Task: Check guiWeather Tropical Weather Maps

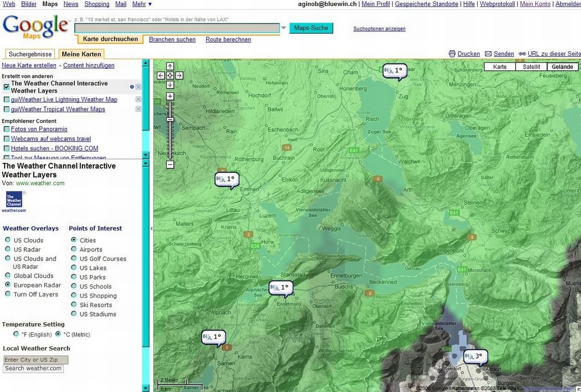Action: [6, 109]
